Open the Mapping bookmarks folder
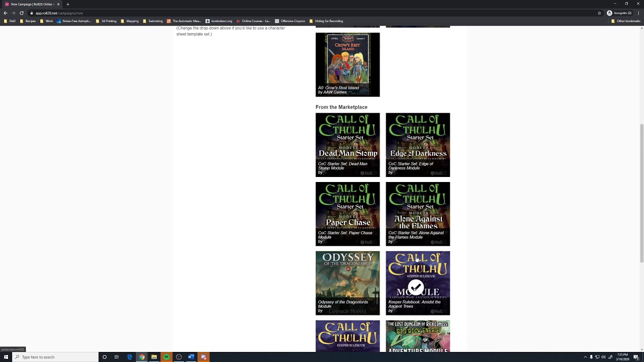 (x=130, y=21)
